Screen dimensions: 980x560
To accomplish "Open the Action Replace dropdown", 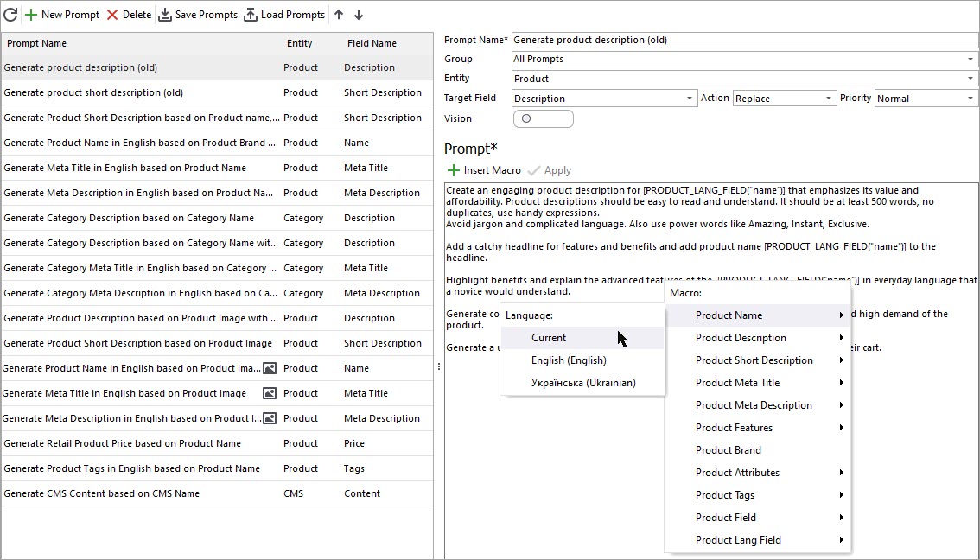I will (829, 99).
